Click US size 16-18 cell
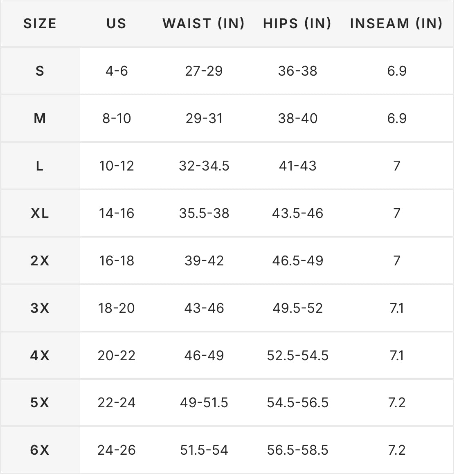The image size is (459, 476). click(x=117, y=261)
